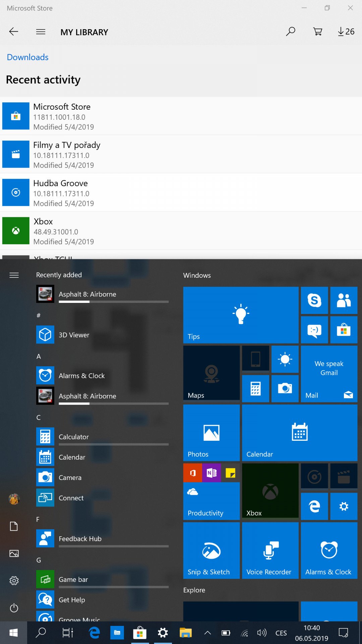This screenshot has height=644, width=362.
Task: Open the Calculator tile
Action: pyautogui.click(x=255, y=389)
